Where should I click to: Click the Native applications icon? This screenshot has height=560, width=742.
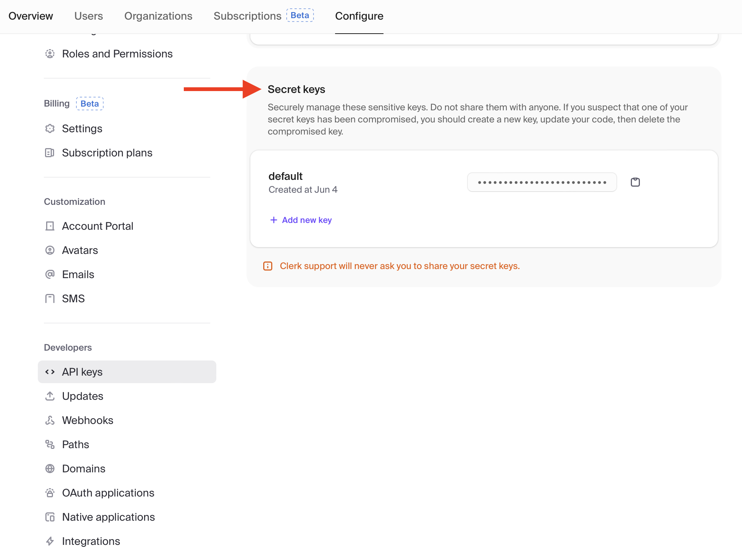50,517
